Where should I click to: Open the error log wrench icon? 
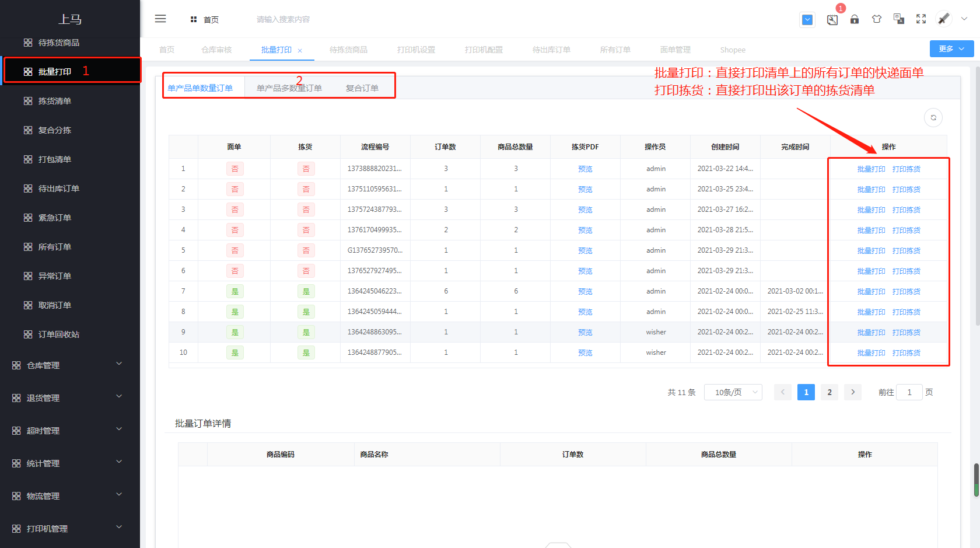coord(832,20)
